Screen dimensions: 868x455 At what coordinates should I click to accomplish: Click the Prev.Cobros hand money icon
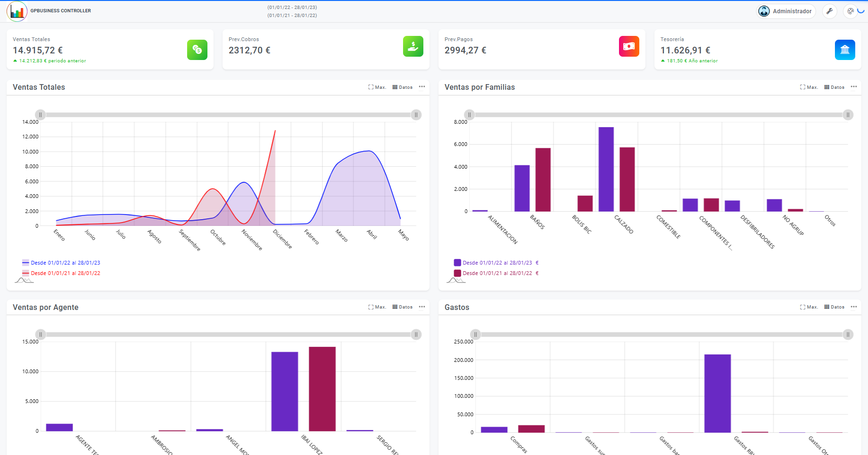tap(413, 47)
